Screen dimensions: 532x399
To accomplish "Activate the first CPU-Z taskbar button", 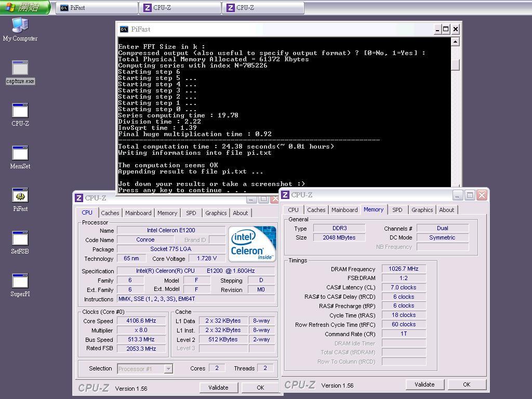I will click(x=180, y=8).
